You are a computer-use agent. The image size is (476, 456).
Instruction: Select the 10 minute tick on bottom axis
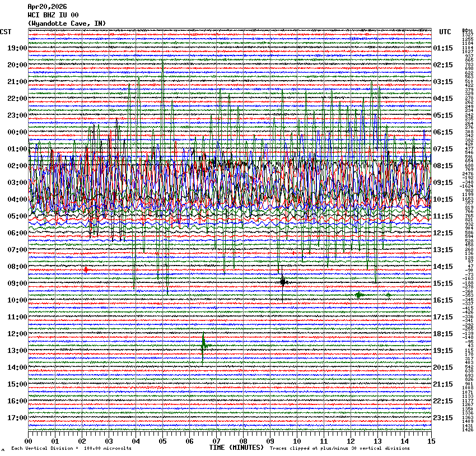pos(297,441)
